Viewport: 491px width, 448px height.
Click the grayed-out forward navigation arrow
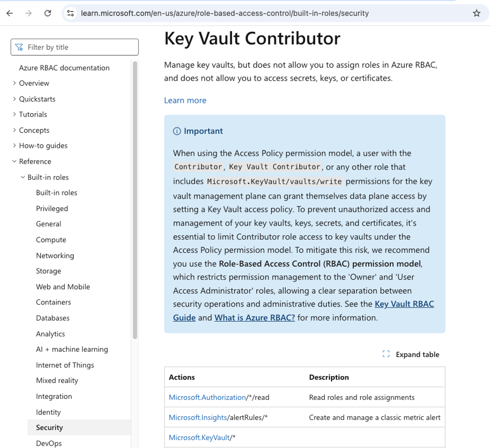[x=28, y=13]
